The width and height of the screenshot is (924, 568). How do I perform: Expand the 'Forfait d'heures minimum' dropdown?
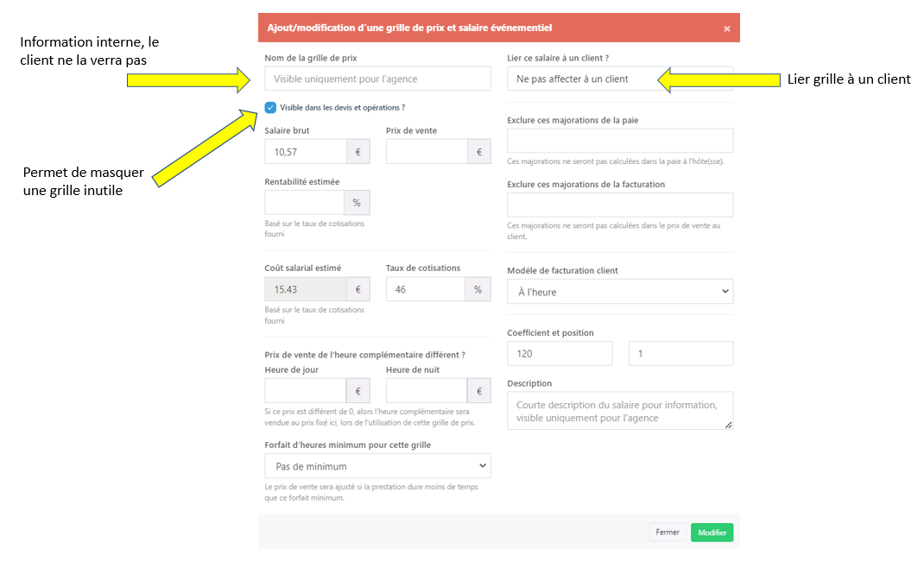pyautogui.click(x=377, y=466)
